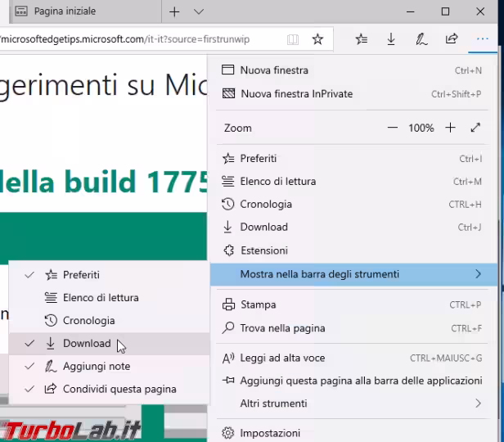The image size is (504, 442).
Task: Expand the Altri strumenti submenu
Action: (x=353, y=403)
